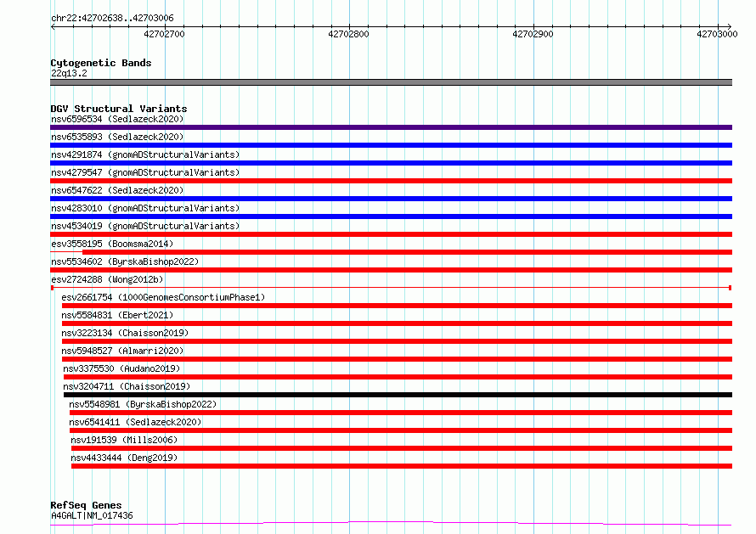
Task: Click the red bar under nsv6541411
Action: 401,430
